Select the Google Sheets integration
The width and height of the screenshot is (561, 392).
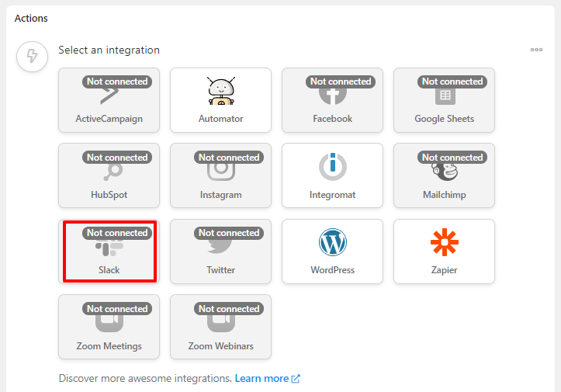444,100
